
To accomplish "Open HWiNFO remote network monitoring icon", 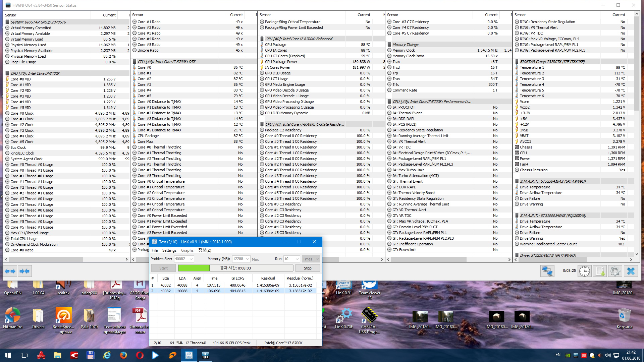I will 547,271.
